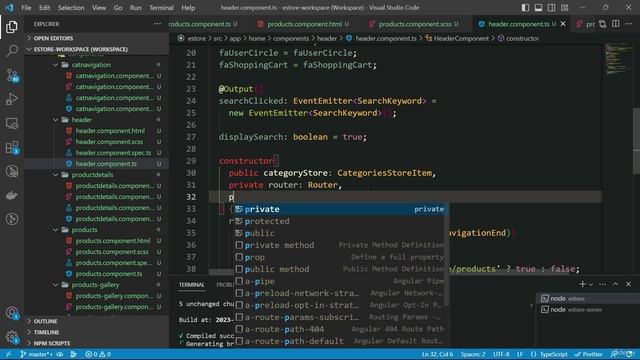Close the header.component.ts tab
This screenshot has height=360, width=640.
[563, 24]
